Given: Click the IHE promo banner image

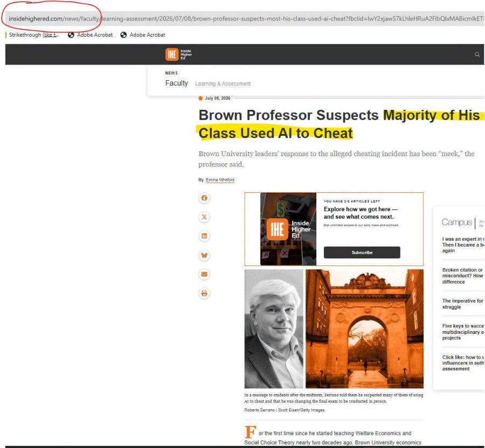Looking at the screenshot, I should coord(288,229).
